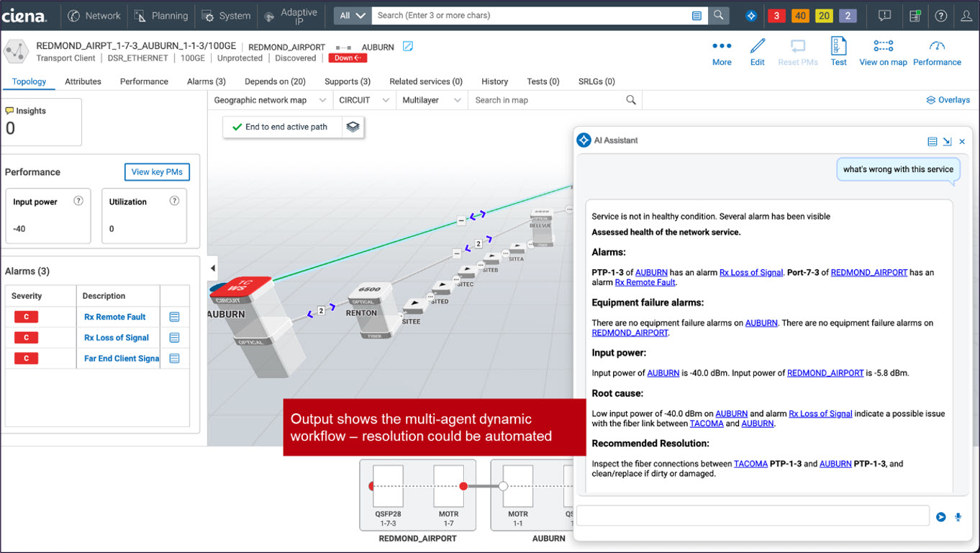Switch to the Supports (3) tab
This screenshot has width=980, height=553.
click(347, 81)
